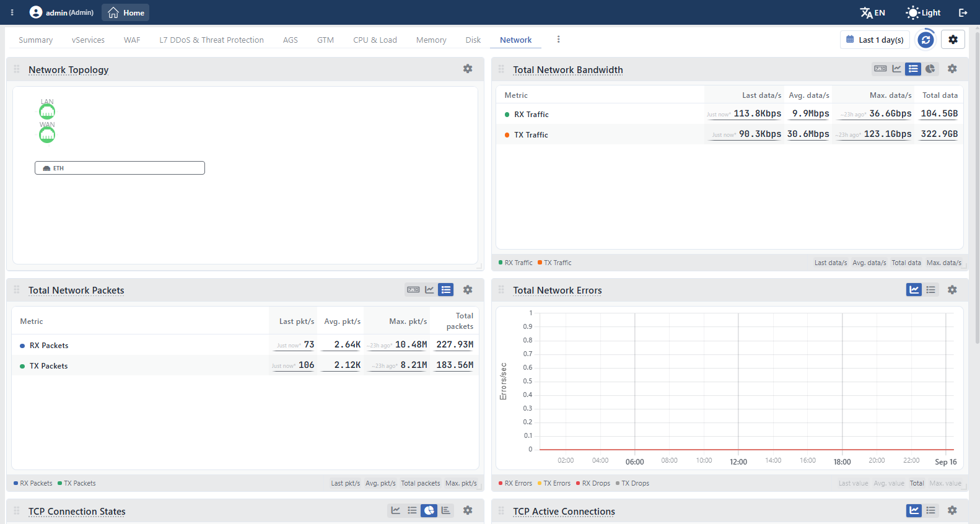Show Total Network Packets as line chart

(x=429, y=289)
